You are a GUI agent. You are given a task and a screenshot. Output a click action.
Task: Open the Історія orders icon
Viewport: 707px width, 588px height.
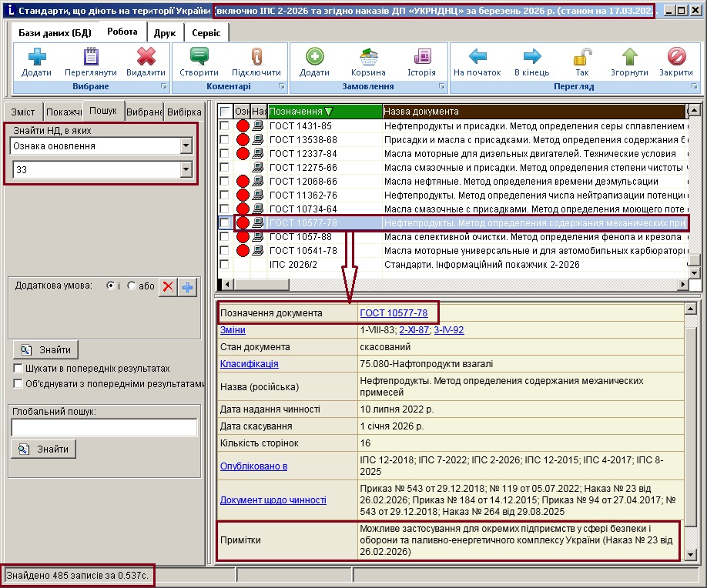(x=421, y=57)
